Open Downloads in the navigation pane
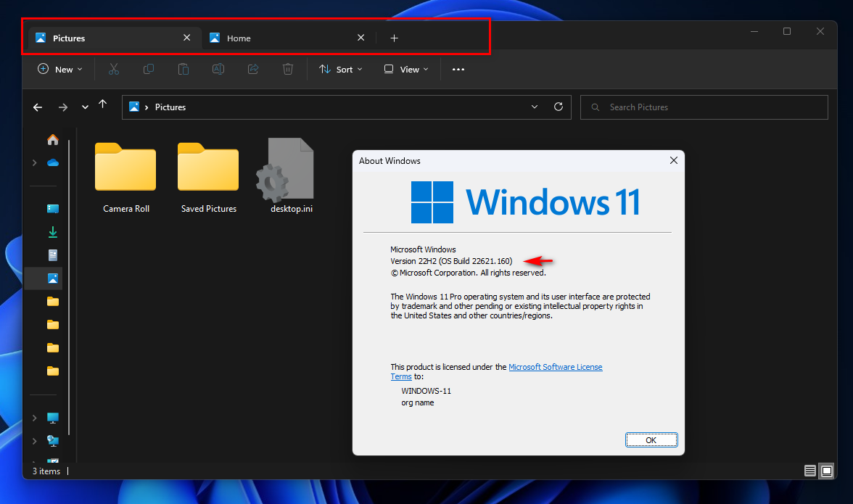 (53, 232)
